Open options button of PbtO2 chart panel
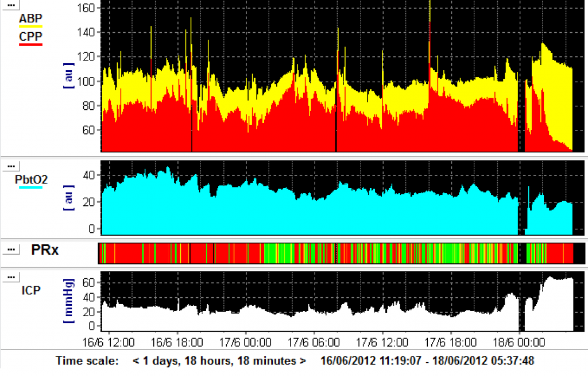The height and width of the screenshot is (376, 588). click(10, 166)
